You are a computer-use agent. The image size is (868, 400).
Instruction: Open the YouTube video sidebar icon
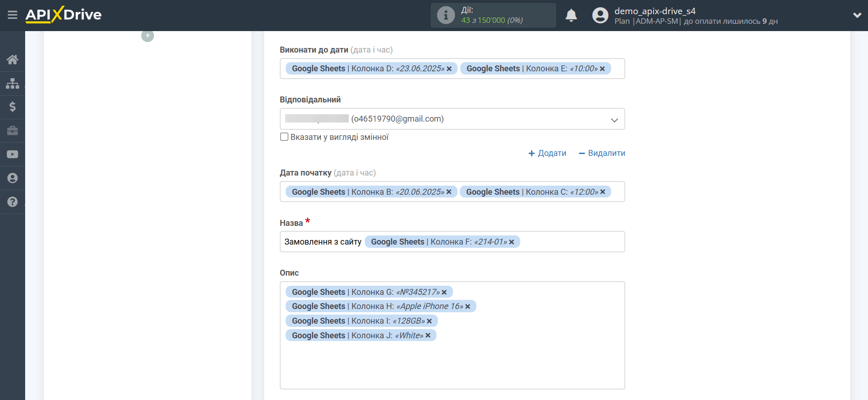[x=12, y=155]
